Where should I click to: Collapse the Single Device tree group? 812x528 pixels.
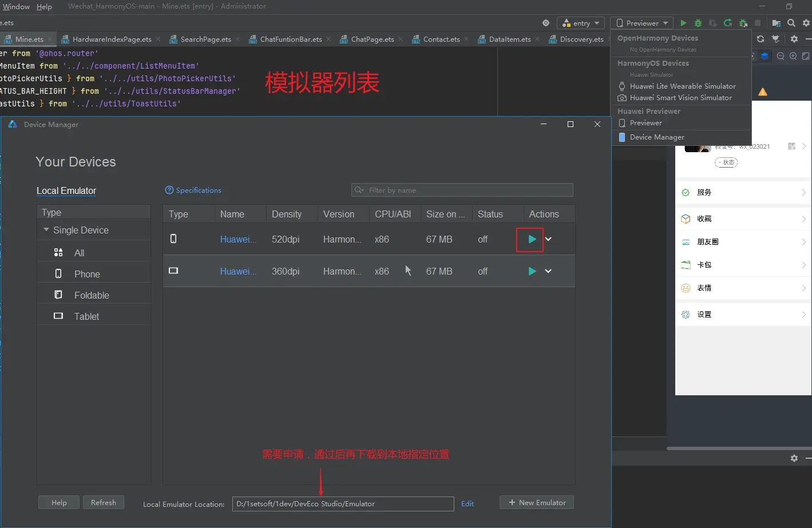pyautogui.click(x=46, y=230)
